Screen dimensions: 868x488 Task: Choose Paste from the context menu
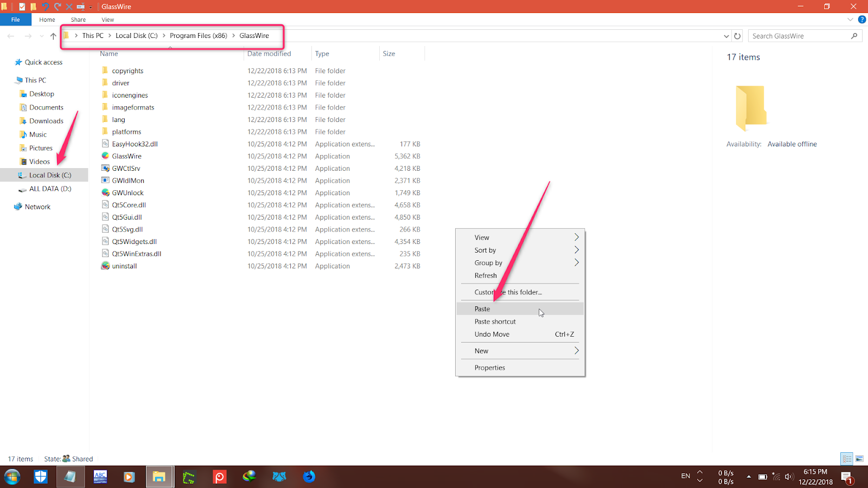point(520,309)
